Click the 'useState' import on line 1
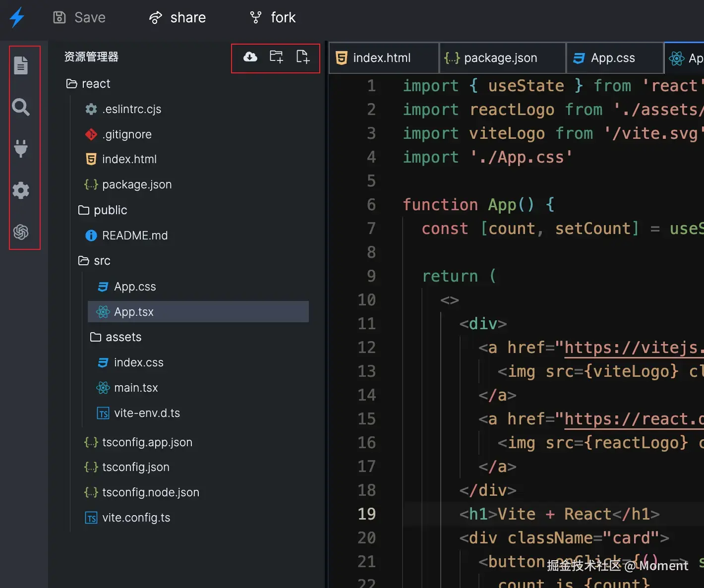This screenshot has width=704, height=588. (x=526, y=86)
